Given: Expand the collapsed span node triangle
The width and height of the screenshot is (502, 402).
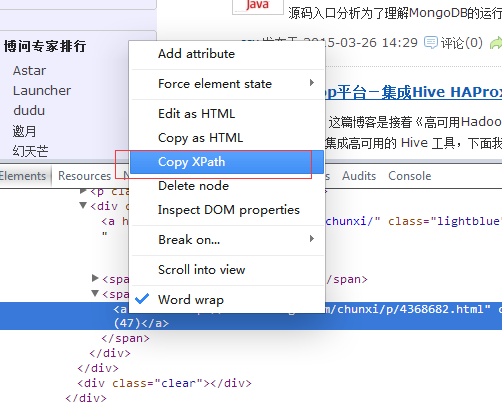Looking at the screenshot, I should click(x=95, y=278).
